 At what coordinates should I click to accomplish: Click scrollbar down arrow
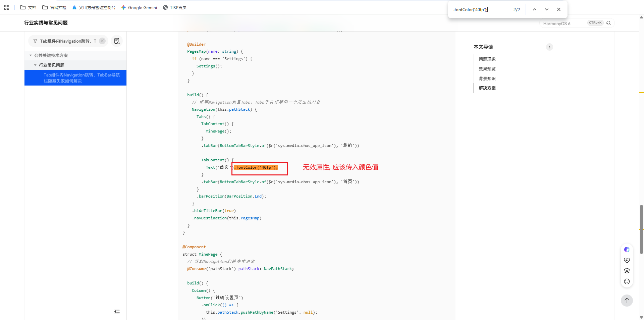(641, 317)
